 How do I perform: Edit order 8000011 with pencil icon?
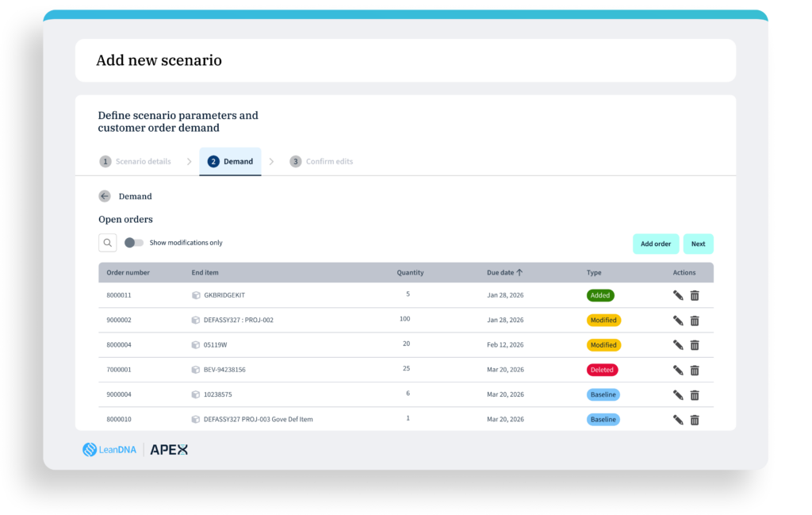(678, 295)
